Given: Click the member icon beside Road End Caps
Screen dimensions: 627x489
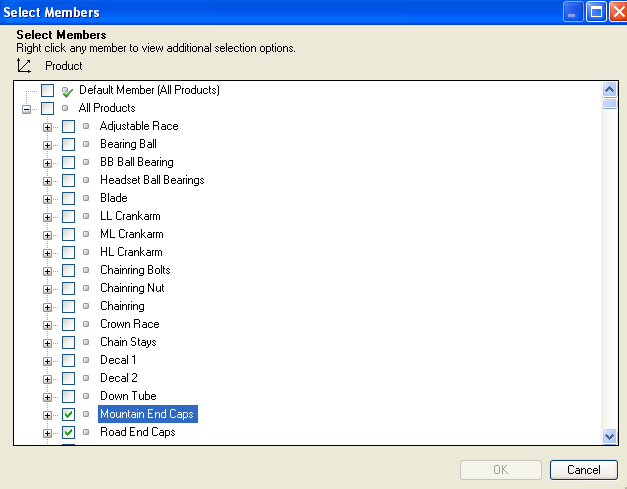Looking at the screenshot, I should click(86, 432).
